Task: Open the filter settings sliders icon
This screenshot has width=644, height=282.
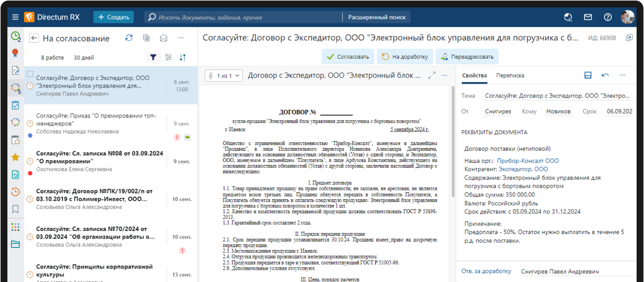Action: (x=168, y=58)
